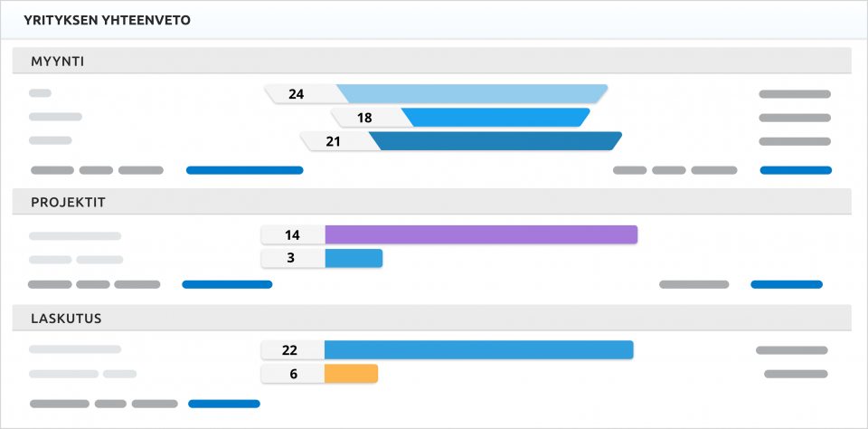Click the YRITYKSEN YHTEENVETO panel title
This screenshot has height=429, width=868.
point(107,20)
